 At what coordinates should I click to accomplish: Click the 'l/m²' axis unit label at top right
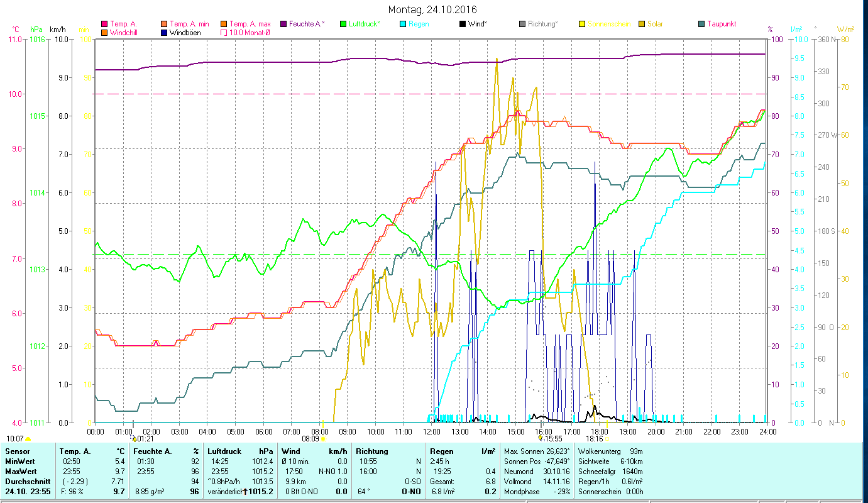point(796,30)
